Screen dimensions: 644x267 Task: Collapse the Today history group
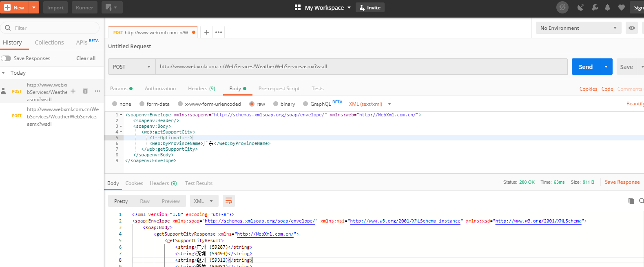pyautogui.click(x=3, y=73)
